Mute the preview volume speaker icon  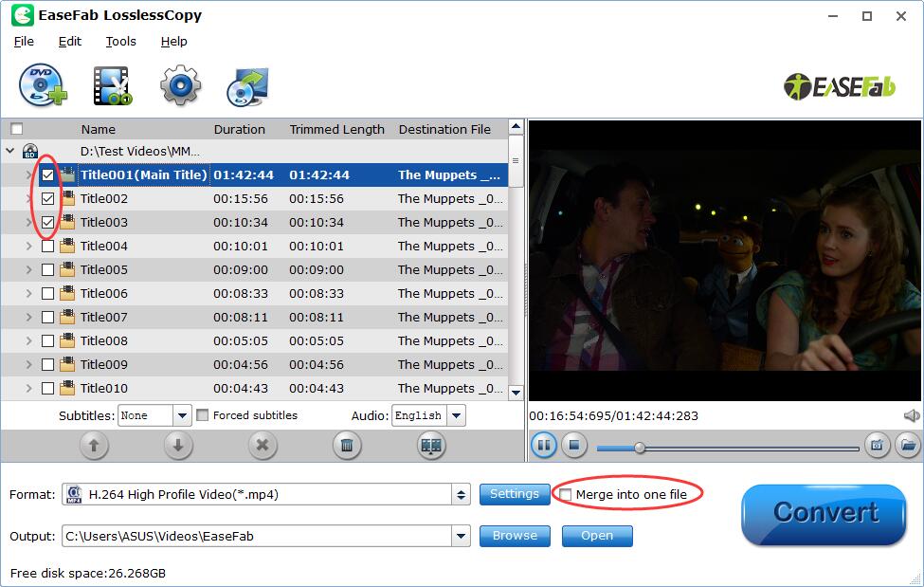[912, 416]
